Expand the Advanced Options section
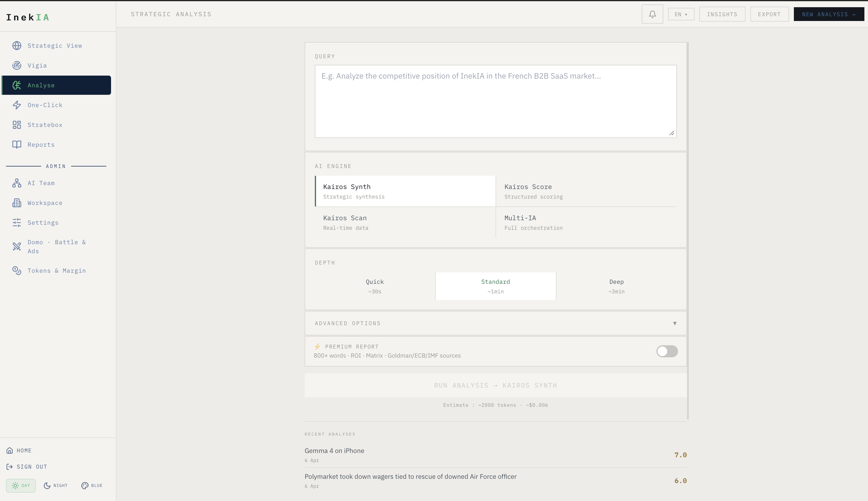 click(x=495, y=323)
